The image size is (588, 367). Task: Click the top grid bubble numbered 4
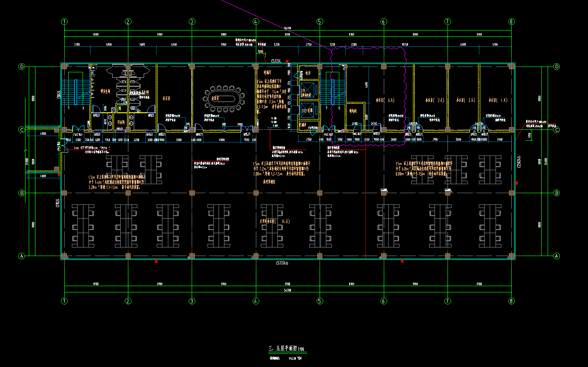point(256,22)
